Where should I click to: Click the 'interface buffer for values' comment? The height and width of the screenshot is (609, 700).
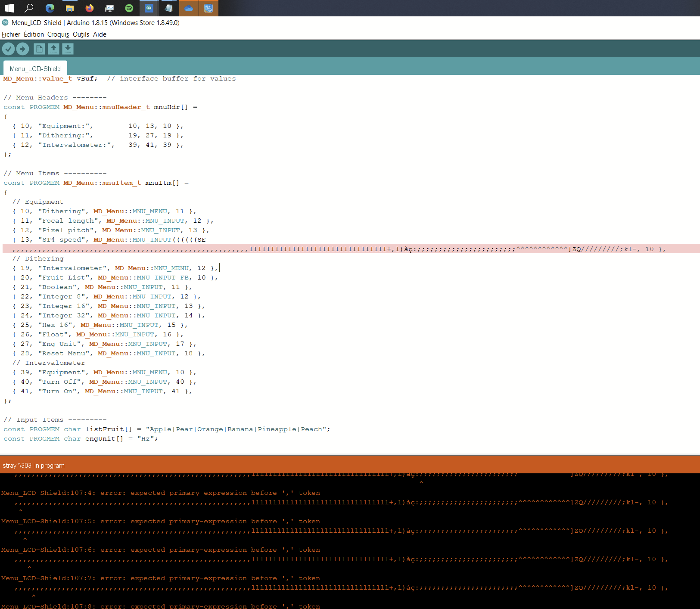coord(171,79)
